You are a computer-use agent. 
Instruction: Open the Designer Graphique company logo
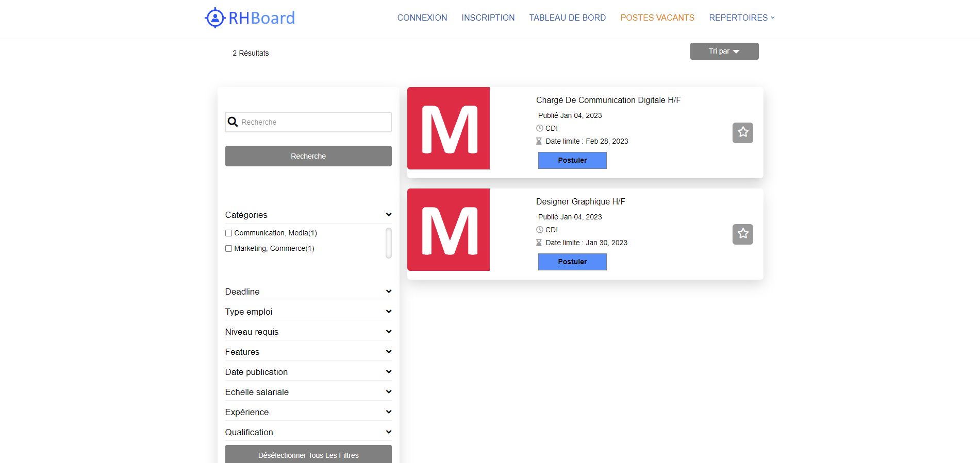tap(449, 230)
